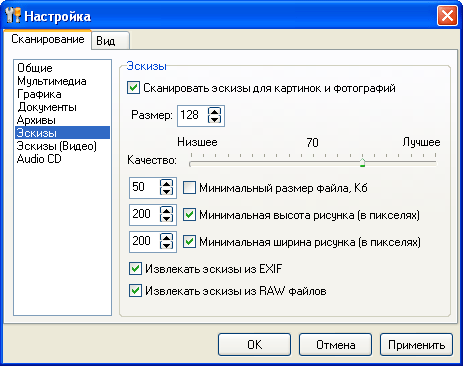
Task: Select the Сканирование tab
Action: pyautogui.click(x=47, y=39)
